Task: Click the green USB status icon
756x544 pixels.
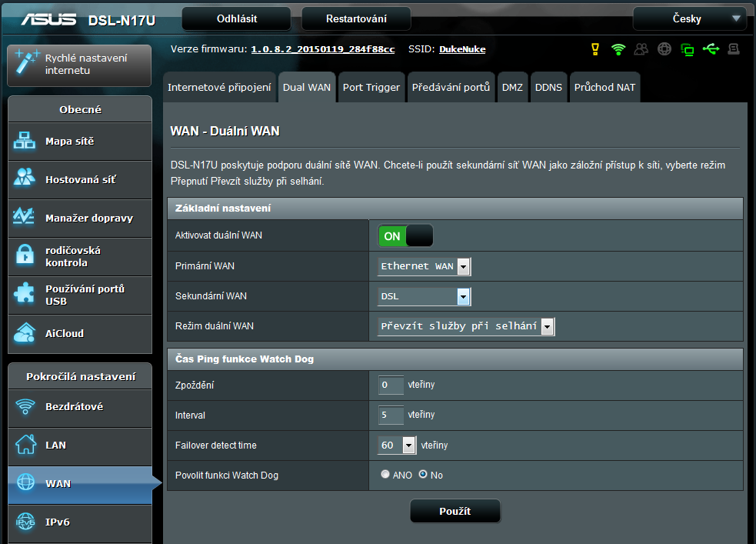Action: tap(711, 49)
